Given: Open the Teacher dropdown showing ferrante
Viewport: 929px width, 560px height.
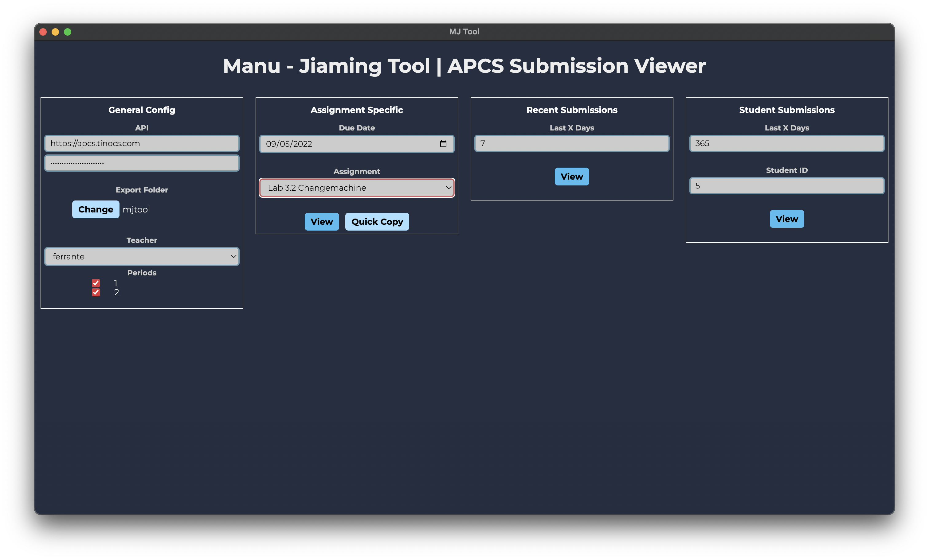Looking at the screenshot, I should (142, 257).
